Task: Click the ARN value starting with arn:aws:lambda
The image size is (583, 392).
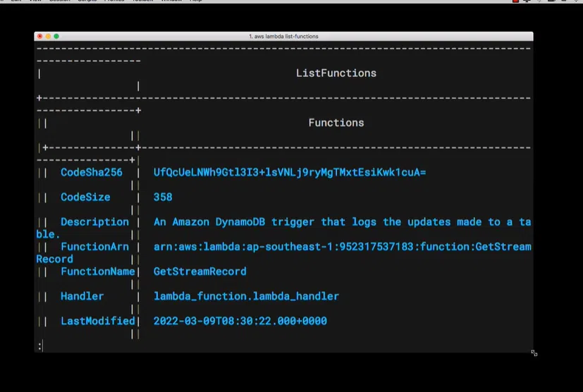Action: pos(342,247)
